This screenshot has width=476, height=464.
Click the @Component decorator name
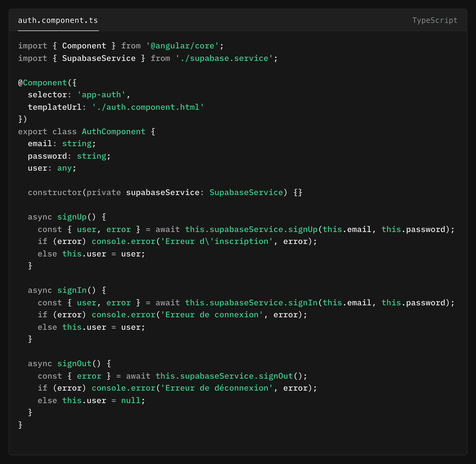pos(45,83)
